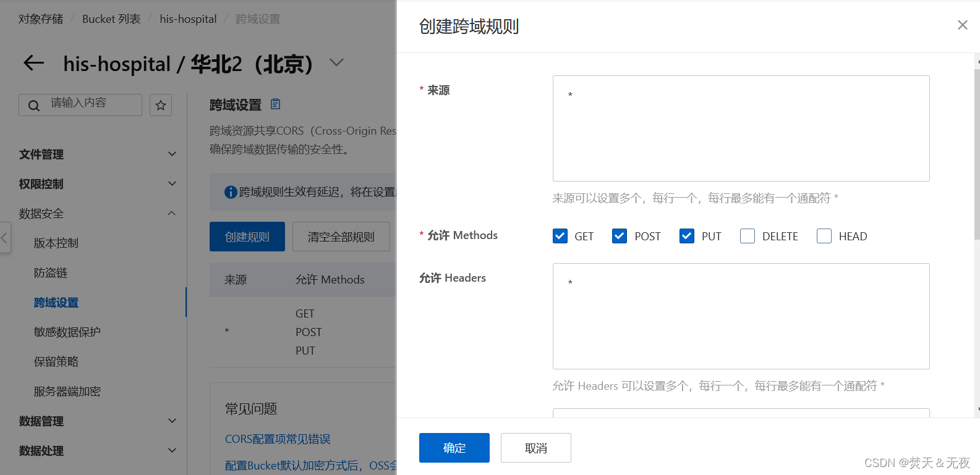Viewport: 980px width, 475px height.
Task: Select 跨域设置 in the sidebar
Action: point(56,302)
